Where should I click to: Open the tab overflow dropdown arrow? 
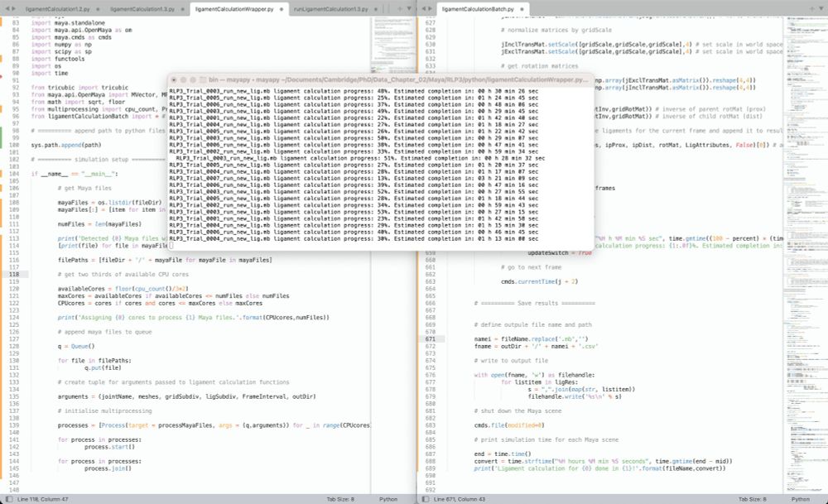(x=409, y=6)
